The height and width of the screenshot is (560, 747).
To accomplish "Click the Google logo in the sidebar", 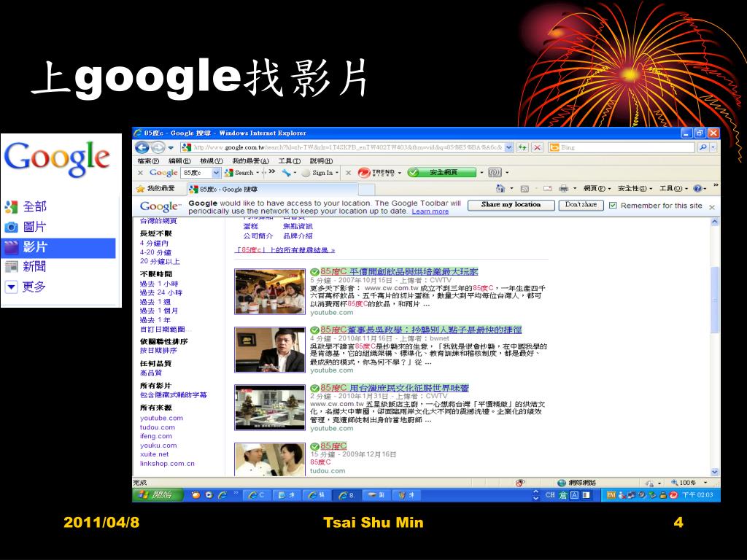I will [57, 160].
